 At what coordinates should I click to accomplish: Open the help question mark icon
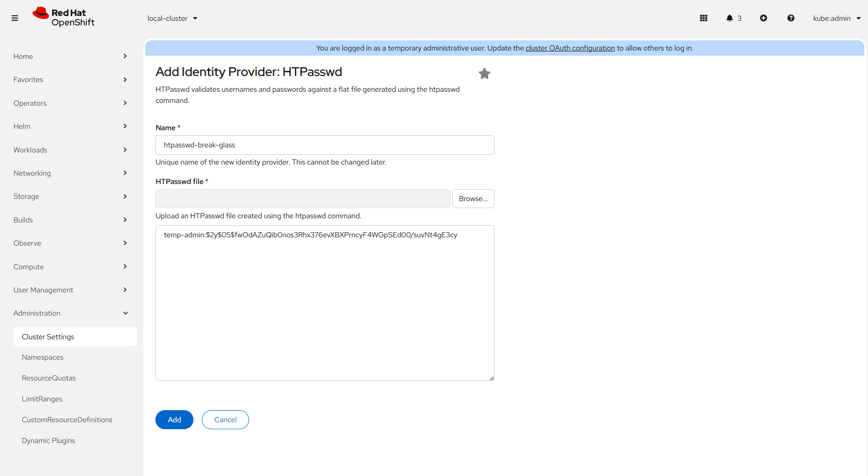click(x=791, y=18)
